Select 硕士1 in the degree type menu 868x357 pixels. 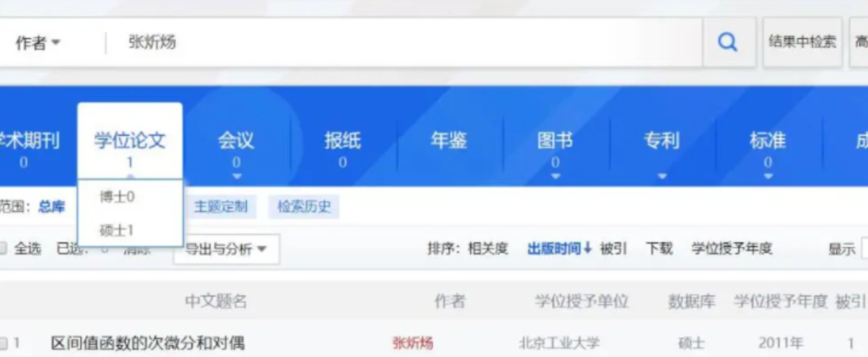(115, 230)
